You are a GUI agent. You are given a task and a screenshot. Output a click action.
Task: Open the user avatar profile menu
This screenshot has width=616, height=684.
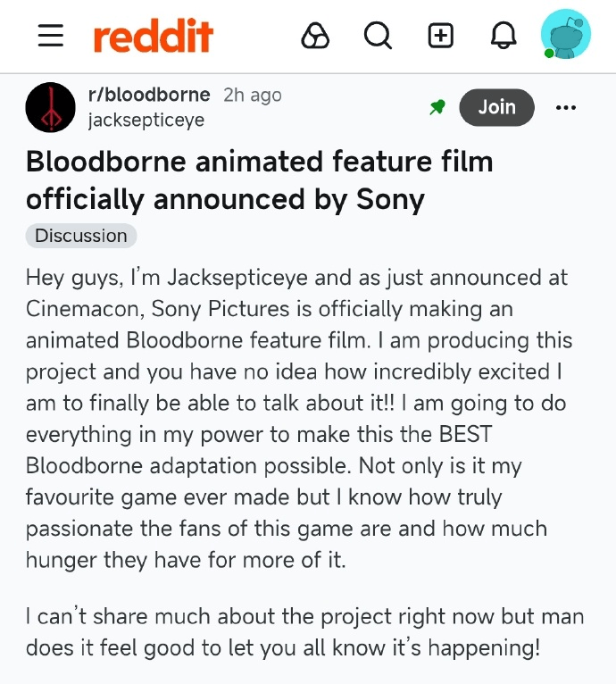tap(565, 35)
